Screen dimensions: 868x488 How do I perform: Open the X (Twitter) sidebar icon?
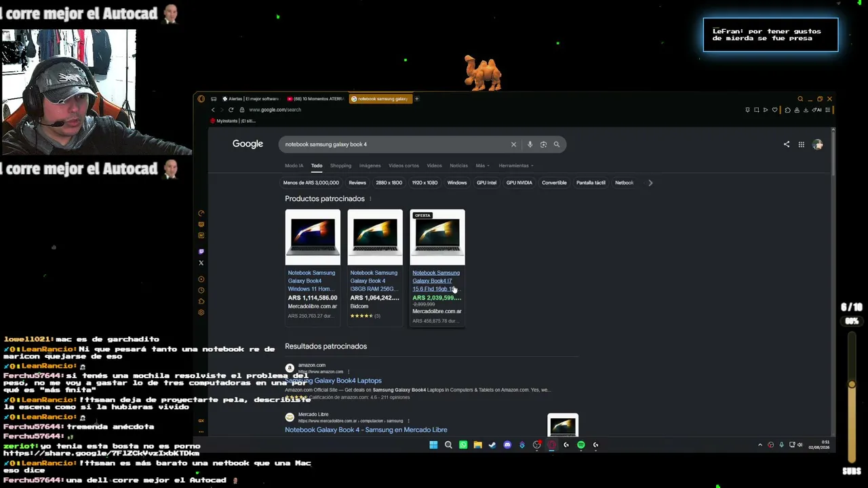201,263
